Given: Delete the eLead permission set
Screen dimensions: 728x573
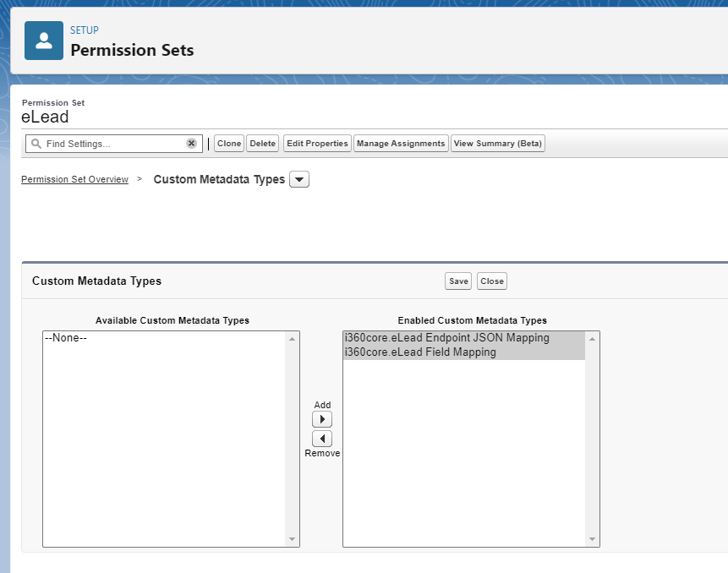Looking at the screenshot, I should 262,143.
